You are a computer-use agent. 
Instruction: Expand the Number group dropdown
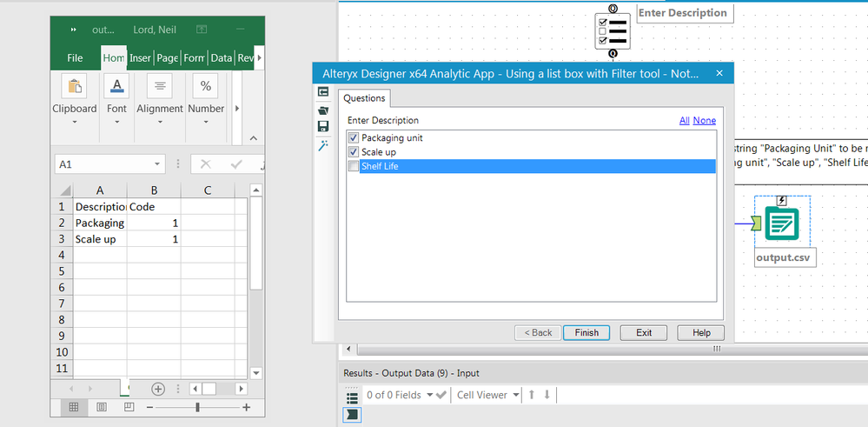206,122
